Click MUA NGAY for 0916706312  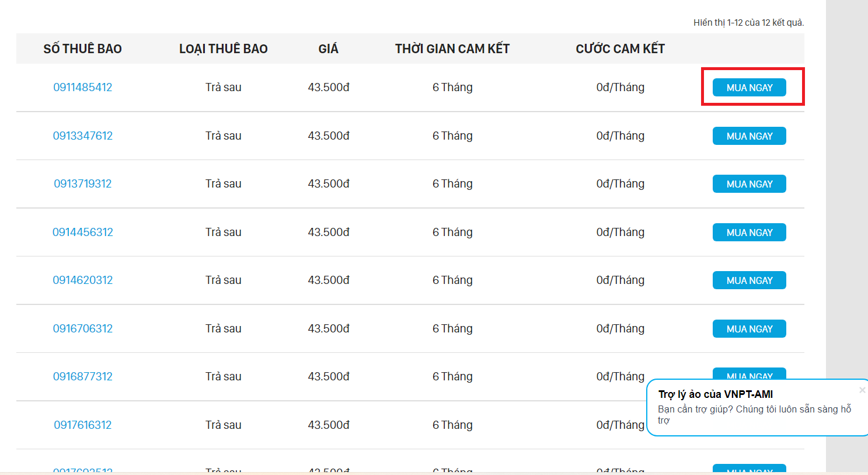click(x=749, y=329)
